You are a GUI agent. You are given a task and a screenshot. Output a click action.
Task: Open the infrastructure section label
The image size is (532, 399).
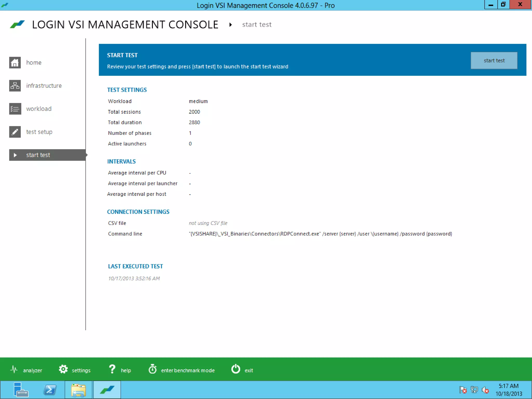44,86
